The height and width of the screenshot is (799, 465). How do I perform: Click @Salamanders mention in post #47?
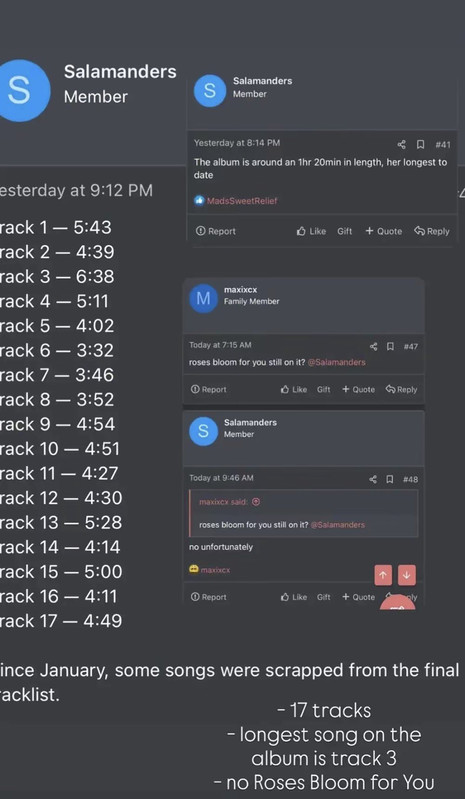click(x=337, y=362)
